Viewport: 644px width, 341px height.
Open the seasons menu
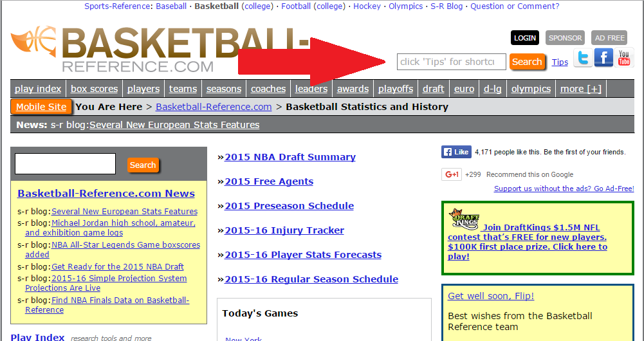tap(224, 89)
